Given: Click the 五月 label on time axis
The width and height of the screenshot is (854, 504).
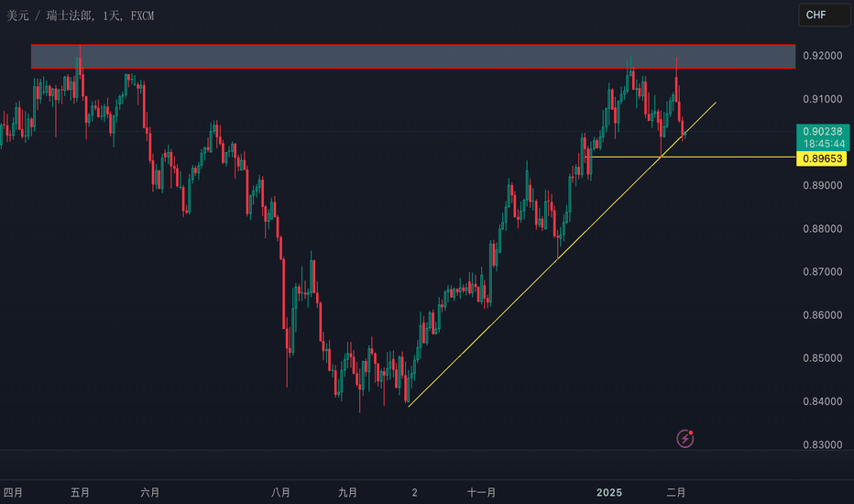Looking at the screenshot, I should (x=80, y=493).
